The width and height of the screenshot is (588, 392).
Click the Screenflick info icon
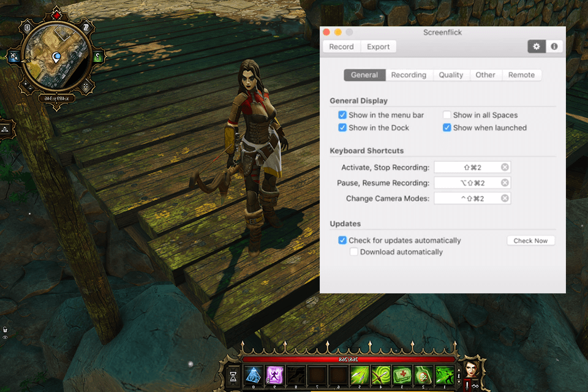[554, 47]
